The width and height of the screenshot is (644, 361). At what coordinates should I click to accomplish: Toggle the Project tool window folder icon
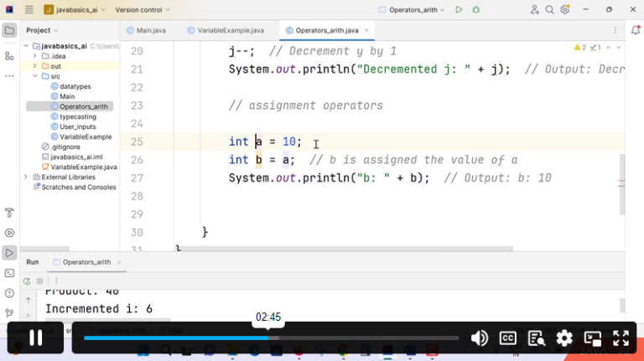(x=9, y=30)
